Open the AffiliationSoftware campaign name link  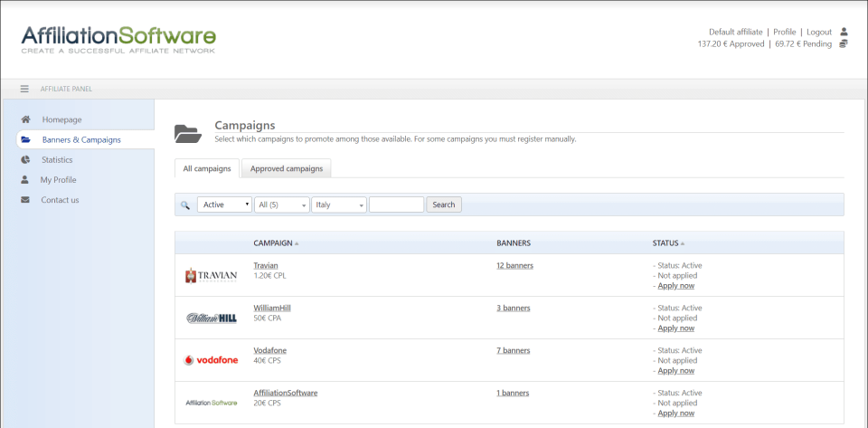(286, 393)
